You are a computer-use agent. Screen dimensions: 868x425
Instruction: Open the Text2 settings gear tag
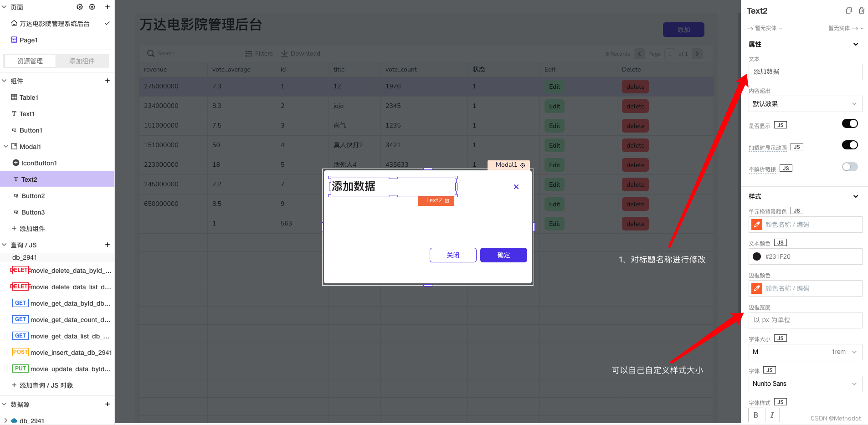[447, 200]
